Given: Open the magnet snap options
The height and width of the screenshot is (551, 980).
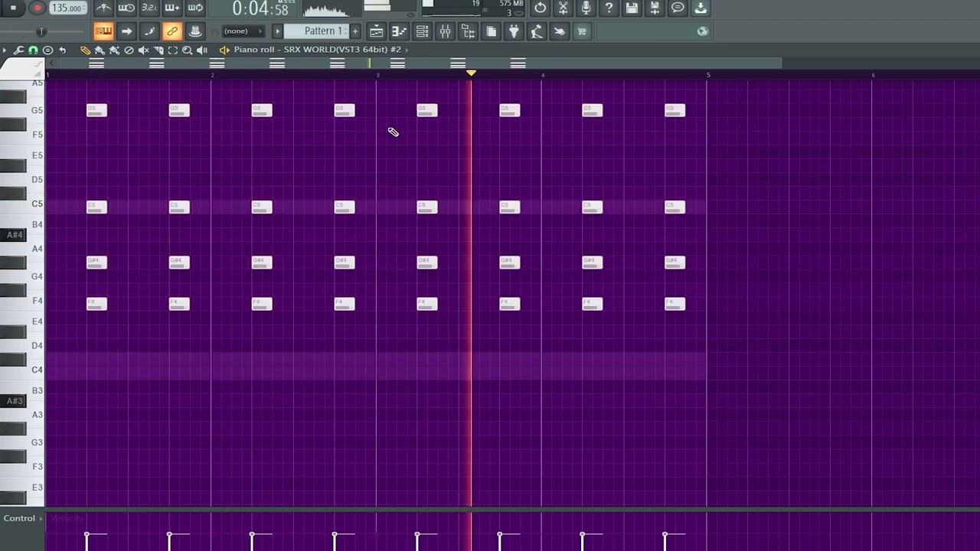Looking at the screenshot, I should click(x=33, y=50).
